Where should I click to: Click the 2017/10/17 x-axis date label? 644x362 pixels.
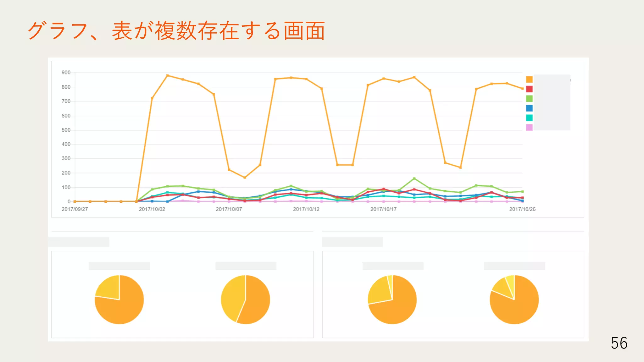[383, 209]
